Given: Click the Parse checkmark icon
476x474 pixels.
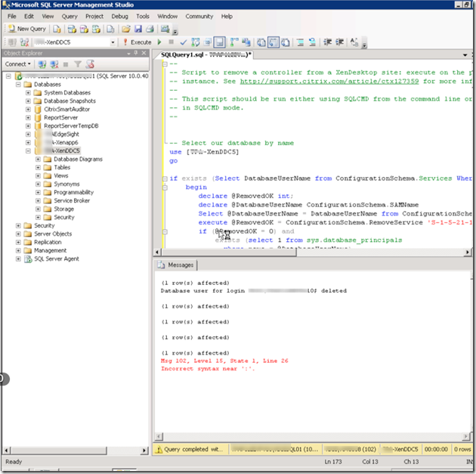Looking at the screenshot, I should pos(184,42).
